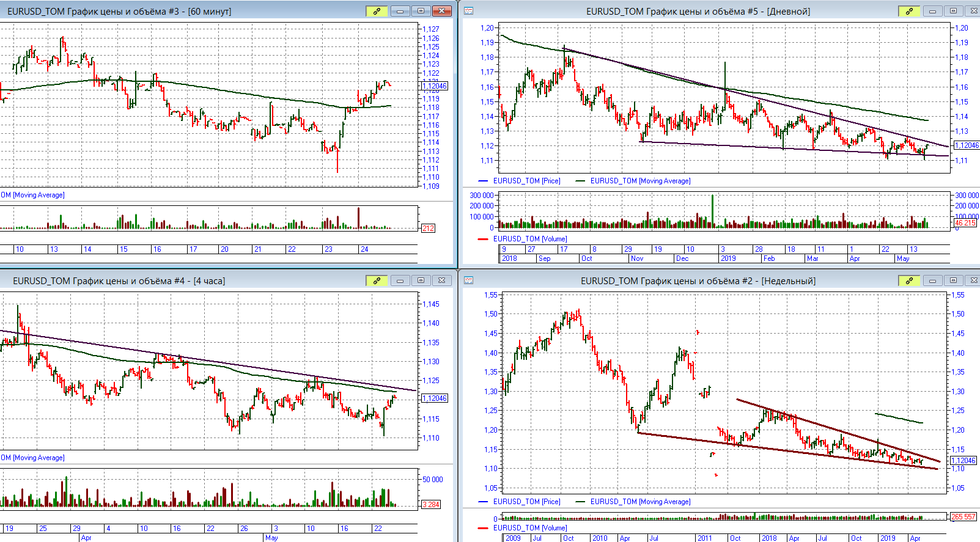Open the daily chart's window icon menu
Screen dimensions: 980x542
point(469,11)
